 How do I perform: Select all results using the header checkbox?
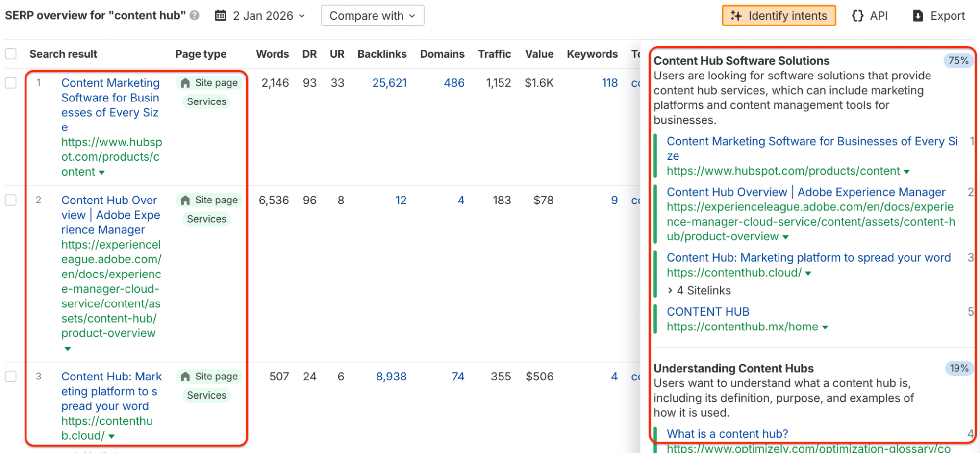(10, 54)
